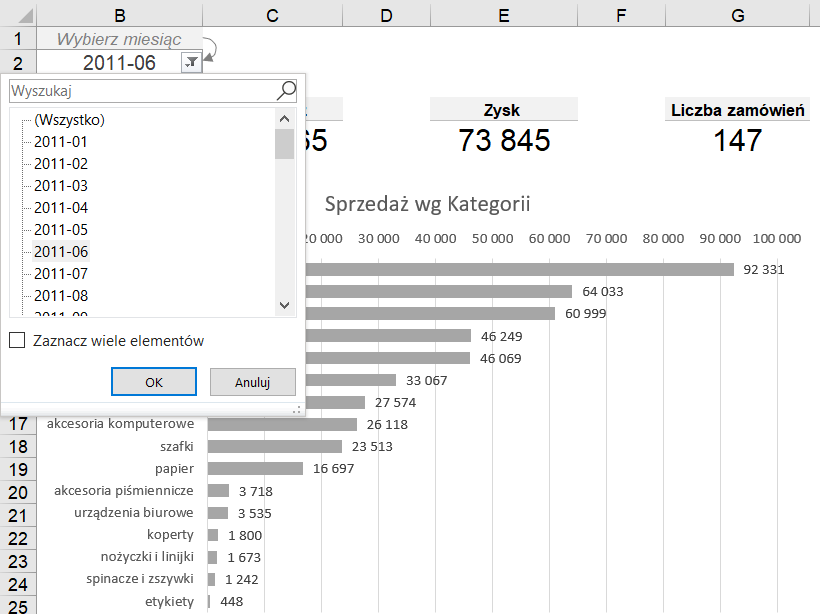This screenshot has height=614, width=820.
Task: Click the Sprzedaż wg Kategorii chart title
Action: [427, 204]
